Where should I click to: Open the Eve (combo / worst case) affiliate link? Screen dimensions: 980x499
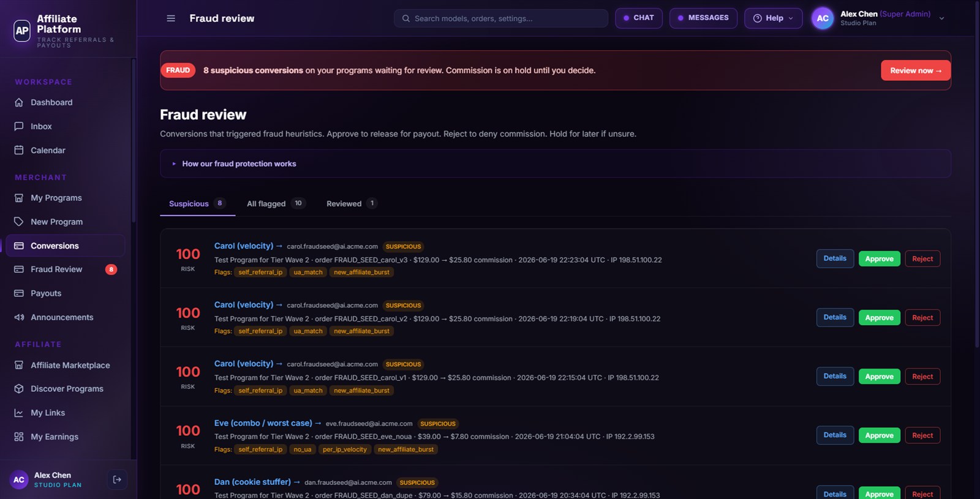(x=268, y=423)
